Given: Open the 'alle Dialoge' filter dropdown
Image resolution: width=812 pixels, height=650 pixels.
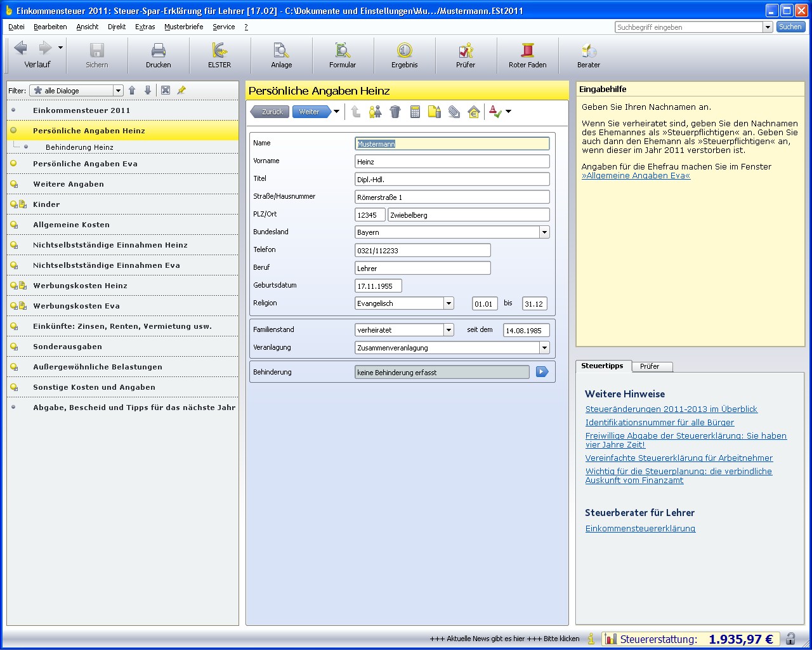Looking at the screenshot, I should (x=118, y=91).
